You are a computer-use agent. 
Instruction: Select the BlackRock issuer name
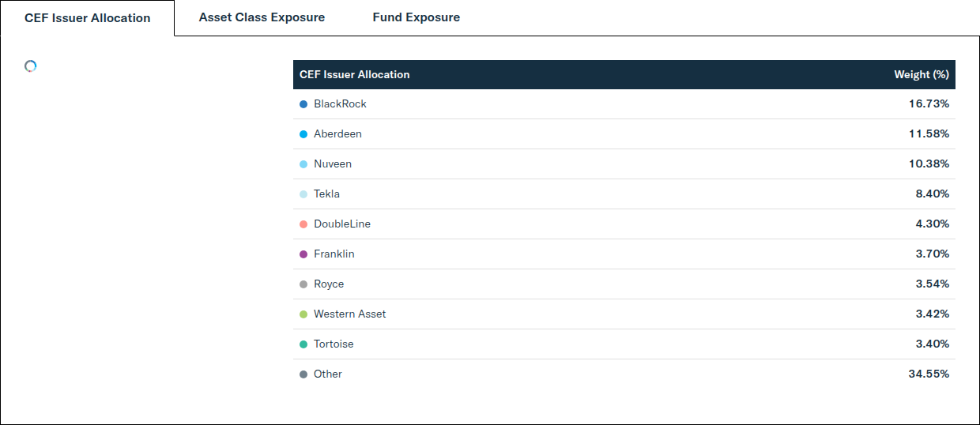(340, 103)
